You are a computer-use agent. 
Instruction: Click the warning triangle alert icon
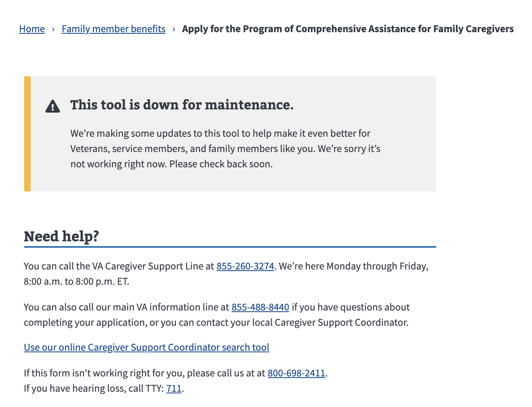point(52,107)
